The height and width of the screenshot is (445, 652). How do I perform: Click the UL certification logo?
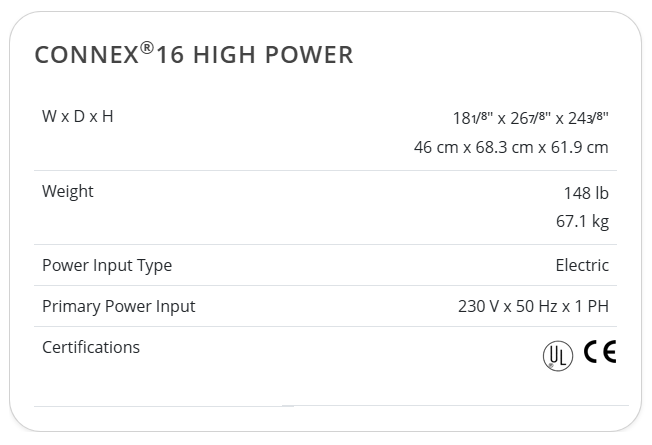[558, 356]
